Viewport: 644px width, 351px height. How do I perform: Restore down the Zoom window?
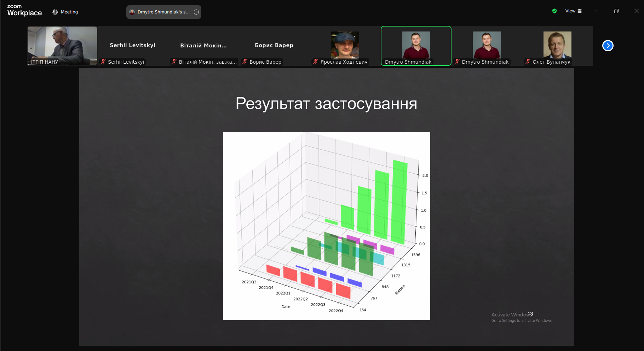pos(616,11)
